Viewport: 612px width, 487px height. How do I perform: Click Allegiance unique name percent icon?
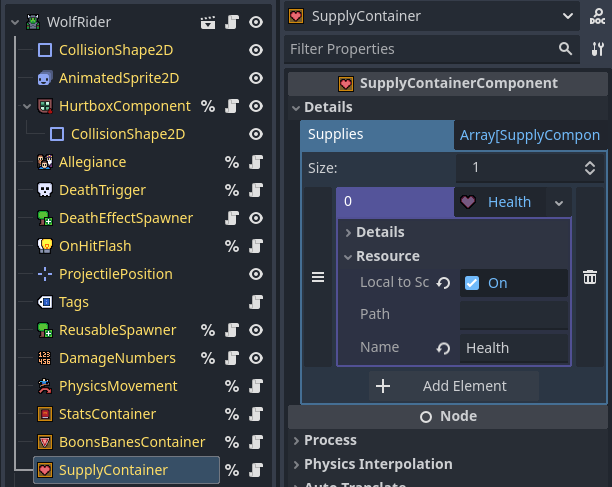coord(232,162)
